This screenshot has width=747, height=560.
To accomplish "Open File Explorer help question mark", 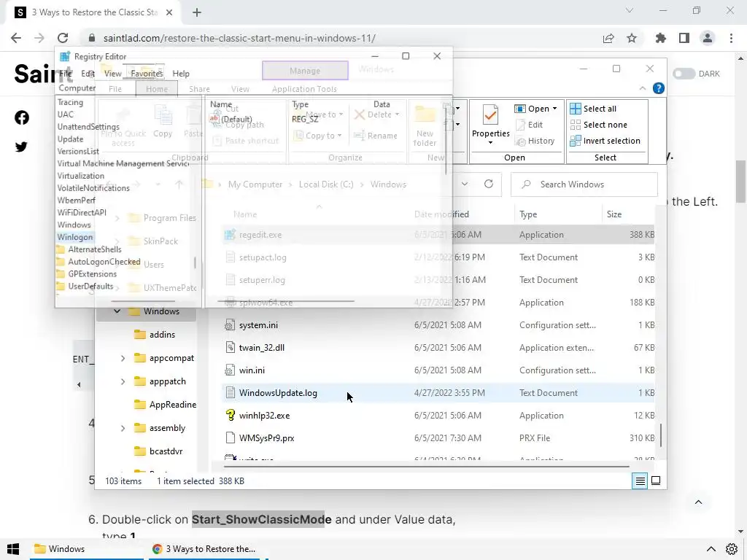I will (659, 88).
